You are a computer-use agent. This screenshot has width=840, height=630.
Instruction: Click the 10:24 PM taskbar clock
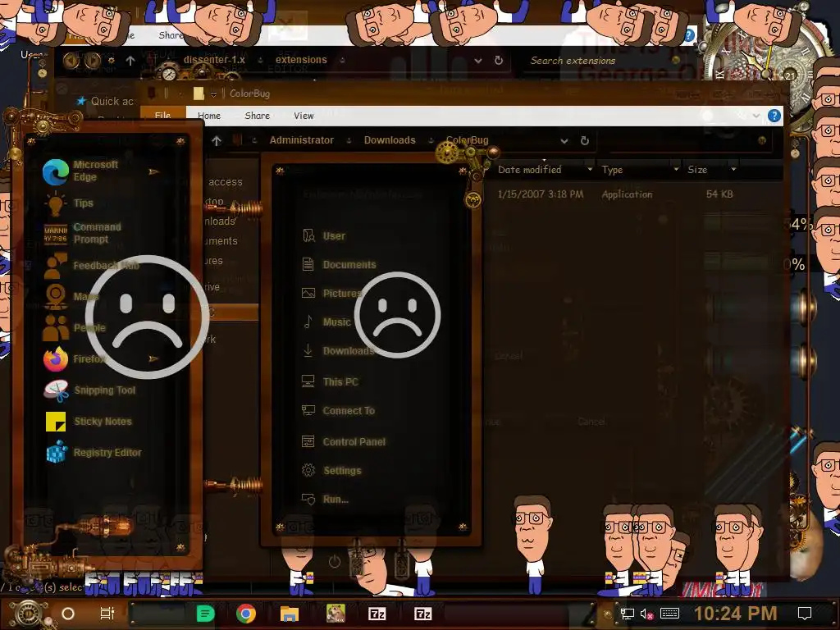[735, 614]
